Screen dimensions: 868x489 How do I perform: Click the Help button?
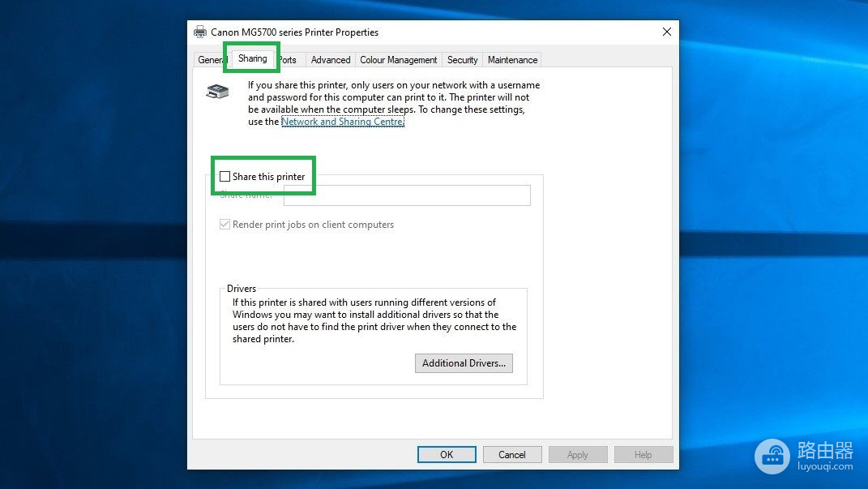click(x=643, y=455)
